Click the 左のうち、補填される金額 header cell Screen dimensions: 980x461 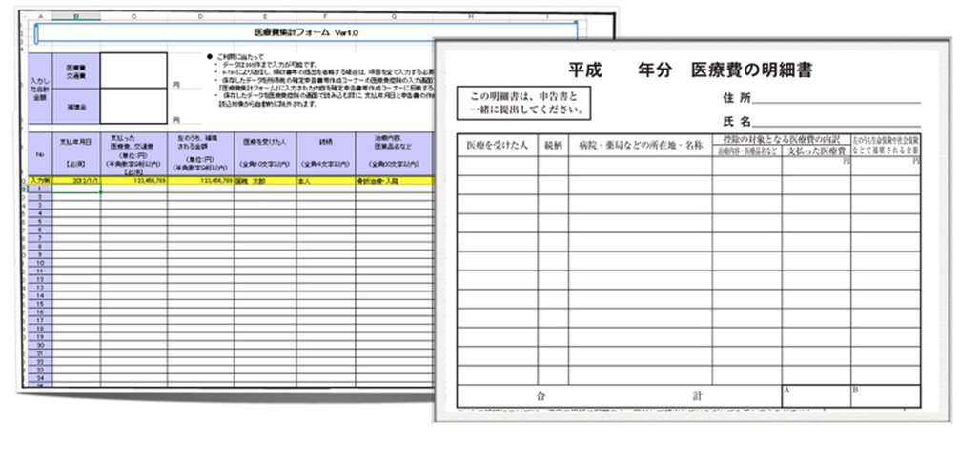pos(200,153)
